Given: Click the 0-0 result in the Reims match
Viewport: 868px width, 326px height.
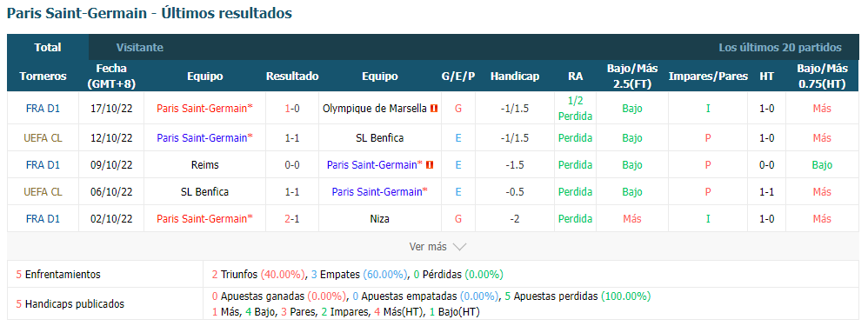Looking at the screenshot, I should click(x=292, y=164).
